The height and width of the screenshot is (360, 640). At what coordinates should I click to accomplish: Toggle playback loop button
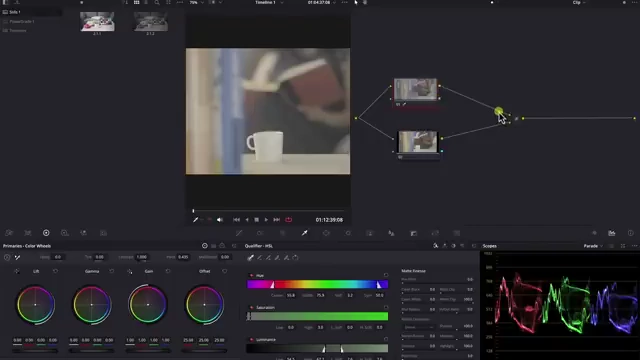(289, 220)
